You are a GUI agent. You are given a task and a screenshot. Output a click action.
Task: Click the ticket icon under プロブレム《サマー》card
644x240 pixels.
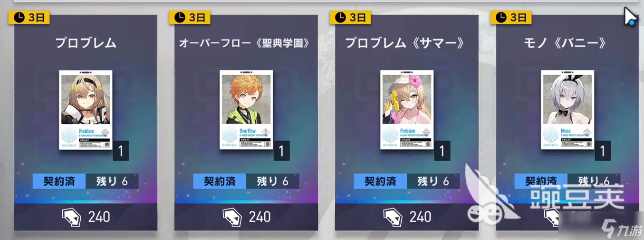[392, 217]
